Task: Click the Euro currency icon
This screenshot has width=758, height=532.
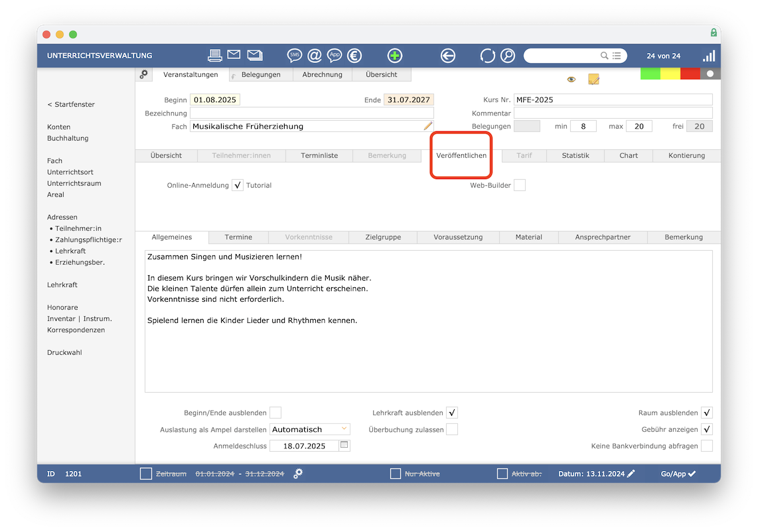Action: [354, 56]
